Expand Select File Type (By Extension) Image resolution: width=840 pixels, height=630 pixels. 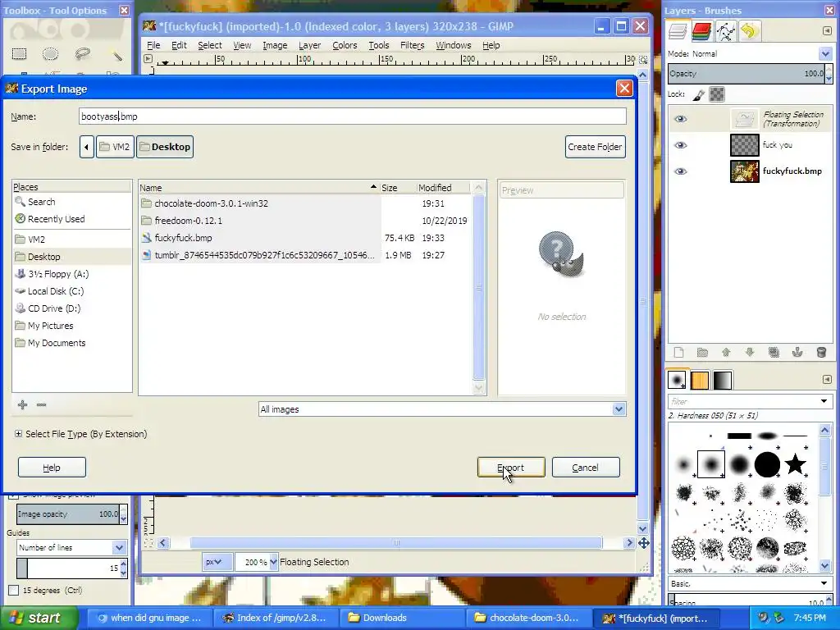tap(18, 434)
